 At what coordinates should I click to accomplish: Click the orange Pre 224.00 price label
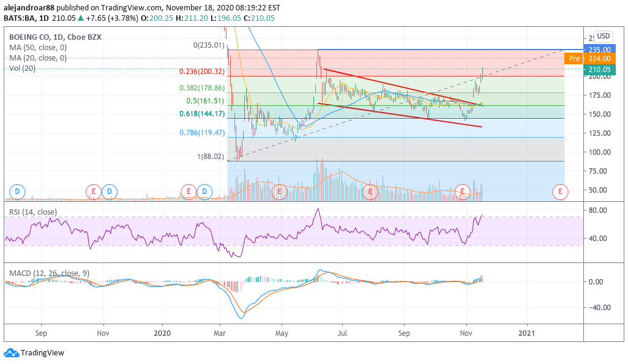click(x=590, y=59)
